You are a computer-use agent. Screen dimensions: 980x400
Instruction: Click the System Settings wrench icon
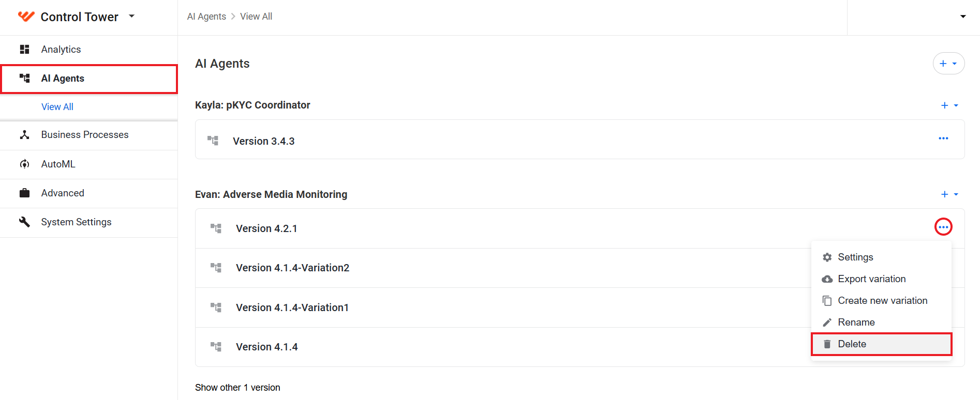(x=24, y=222)
